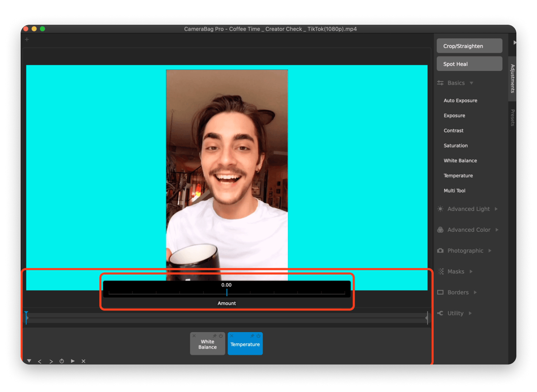The width and height of the screenshot is (537, 392).
Task: Pin the White Balance adjustment tile
Action: pos(214,336)
